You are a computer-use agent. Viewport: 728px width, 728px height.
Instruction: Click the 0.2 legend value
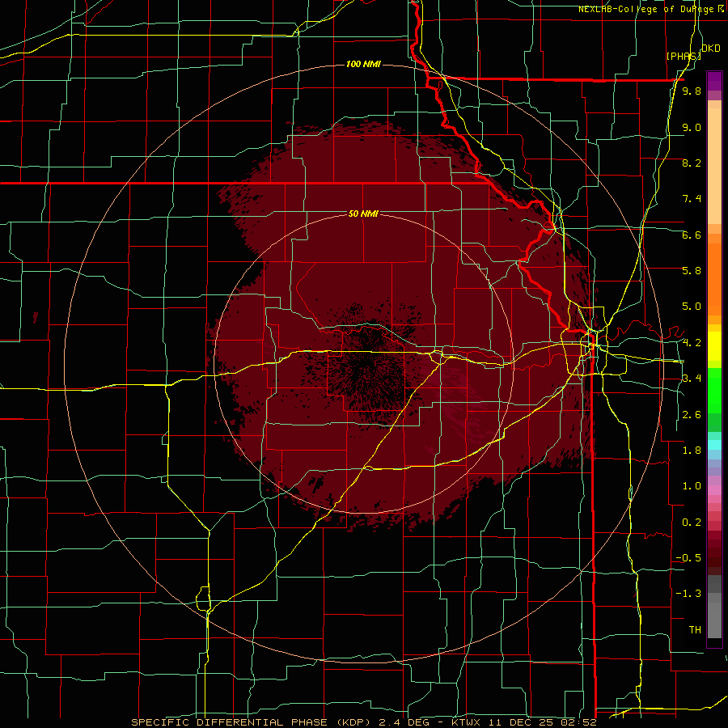(x=692, y=523)
